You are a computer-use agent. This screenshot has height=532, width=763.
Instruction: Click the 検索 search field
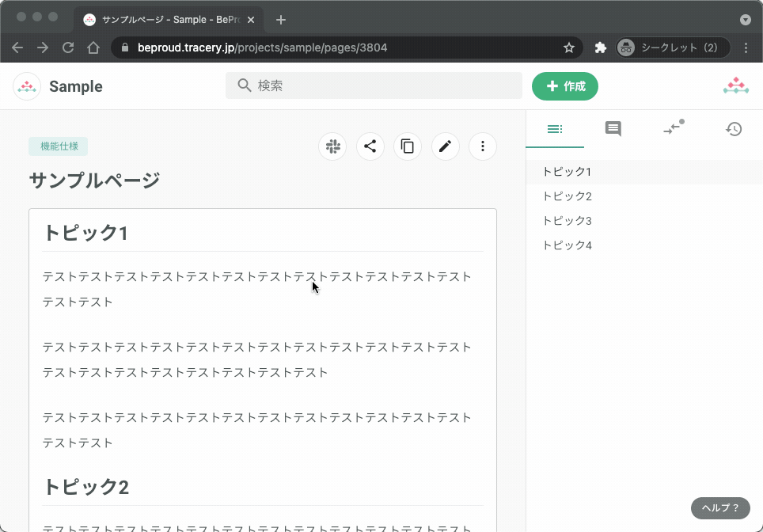point(373,85)
